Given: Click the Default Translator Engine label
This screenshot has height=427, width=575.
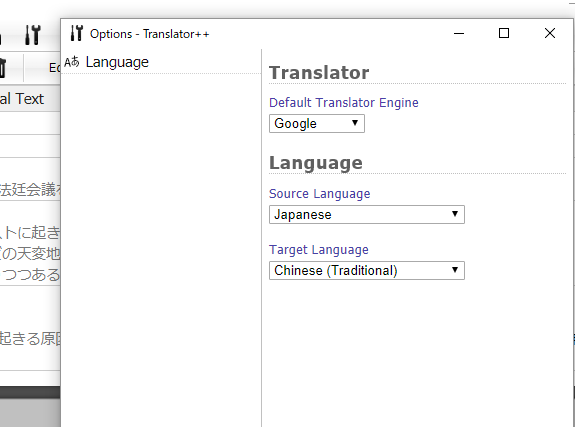Looking at the screenshot, I should 344,103.
